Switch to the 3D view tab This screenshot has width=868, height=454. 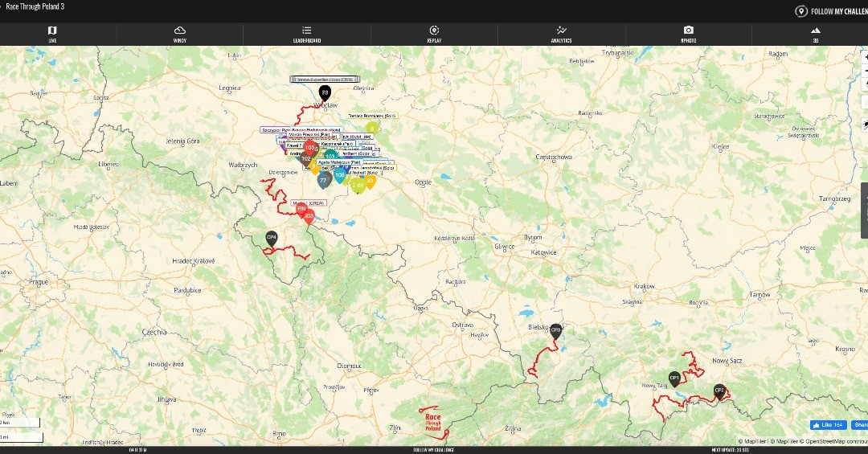(x=816, y=34)
